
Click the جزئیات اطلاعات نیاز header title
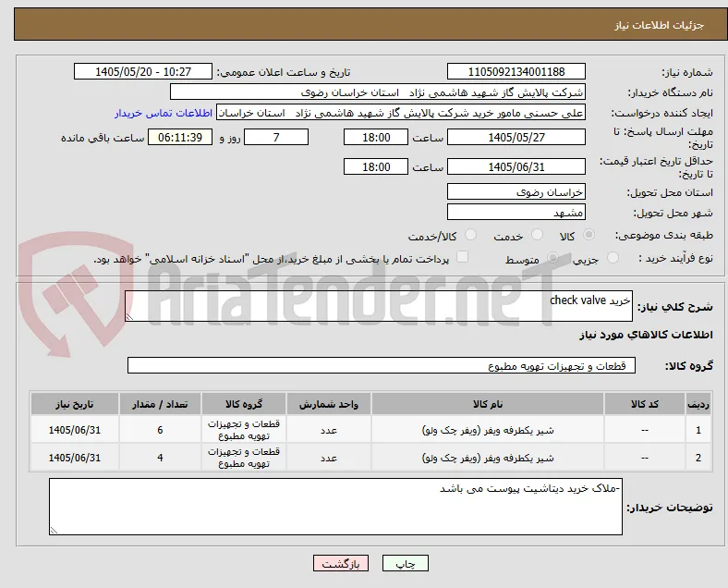(x=660, y=25)
